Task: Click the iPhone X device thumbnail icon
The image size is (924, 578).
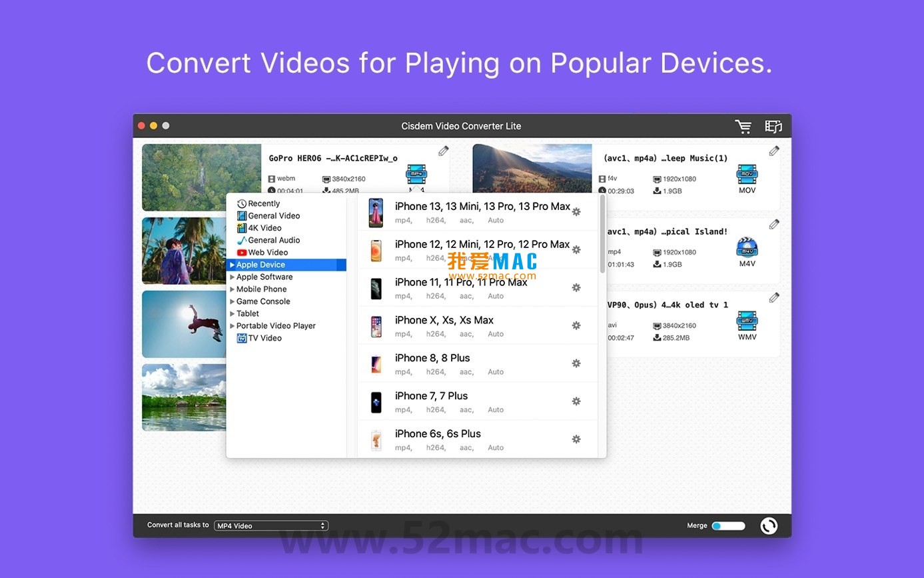Action: (x=376, y=327)
